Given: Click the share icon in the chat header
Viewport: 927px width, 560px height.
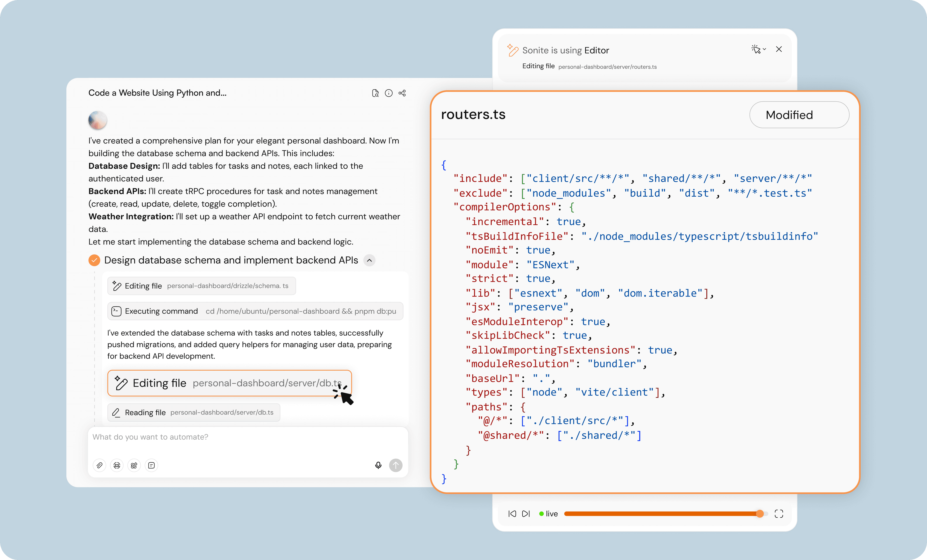Looking at the screenshot, I should coord(402,93).
